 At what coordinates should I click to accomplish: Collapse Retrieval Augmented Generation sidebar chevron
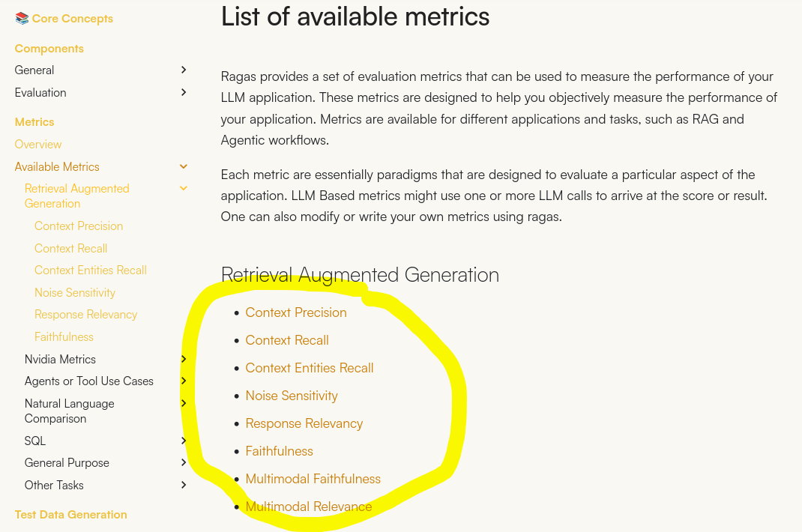[x=184, y=188]
